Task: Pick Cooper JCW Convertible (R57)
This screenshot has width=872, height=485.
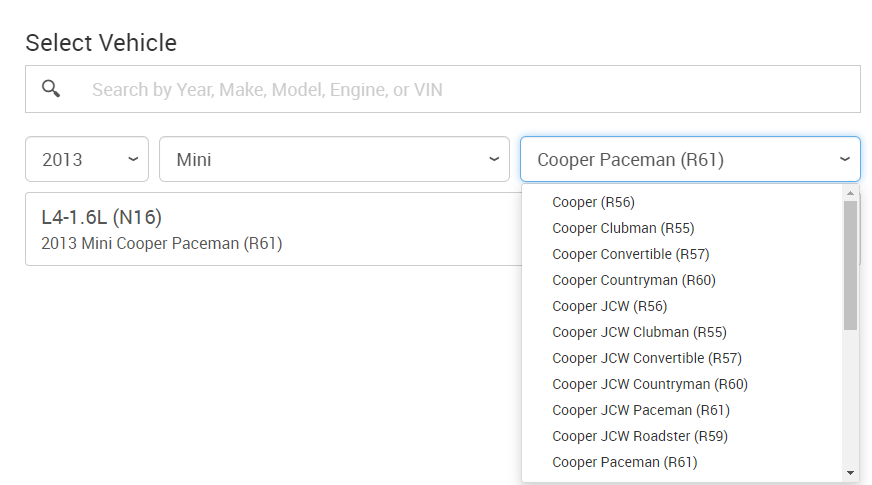Action: [646, 358]
